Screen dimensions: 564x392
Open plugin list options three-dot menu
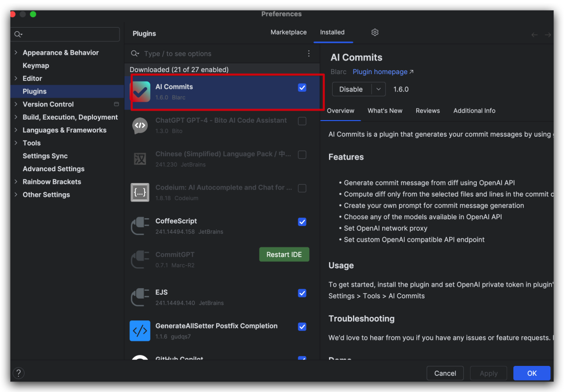(x=309, y=54)
